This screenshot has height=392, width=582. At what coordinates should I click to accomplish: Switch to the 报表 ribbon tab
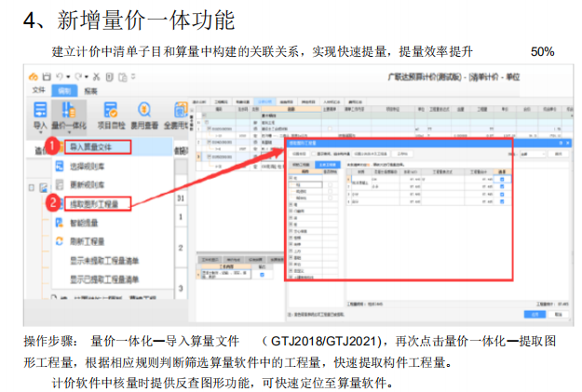90,90
